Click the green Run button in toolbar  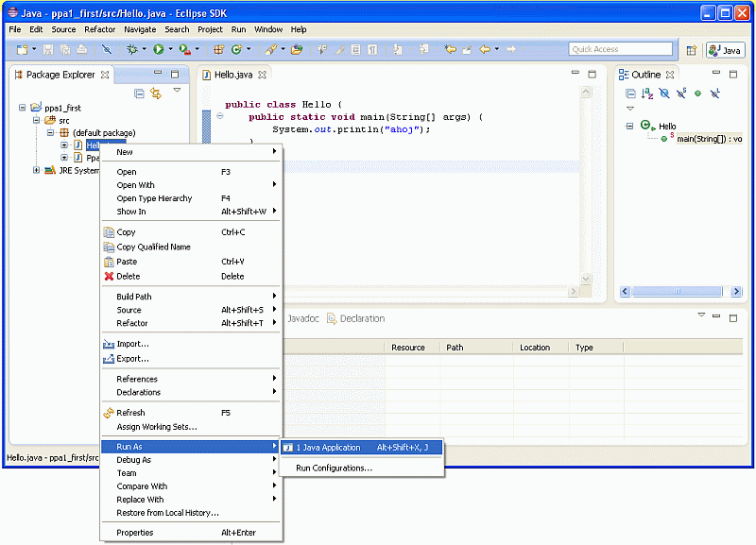pyautogui.click(x=158, y=49)
